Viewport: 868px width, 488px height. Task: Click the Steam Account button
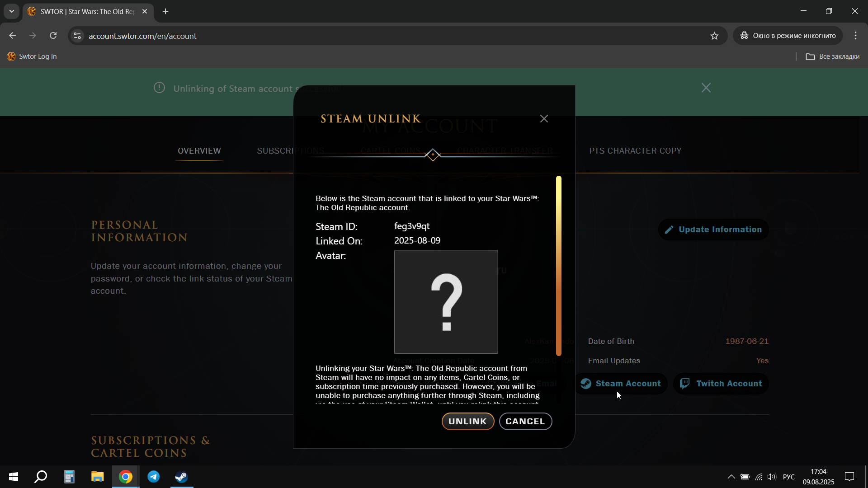[621, 384]
